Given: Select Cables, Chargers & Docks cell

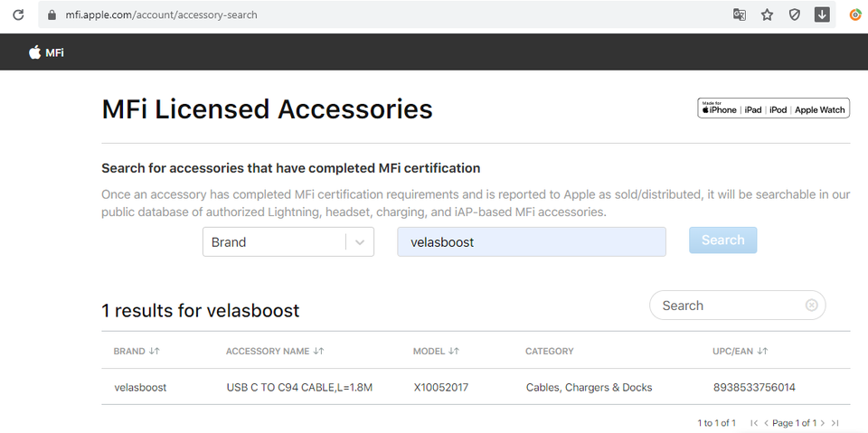Looking at the screenshot, I should click(x=589, y=388).
